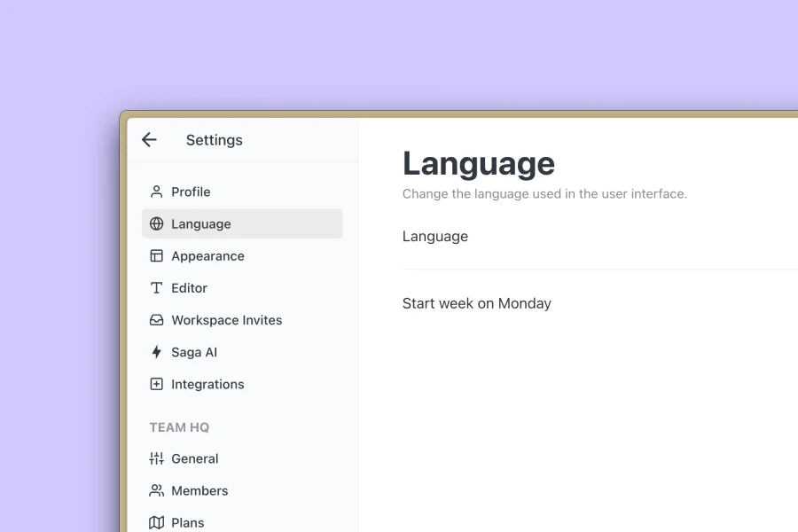Screen dimensions: 798x532
Task: Click the Language option label in the main panel
Action: (x=435, y=237)
